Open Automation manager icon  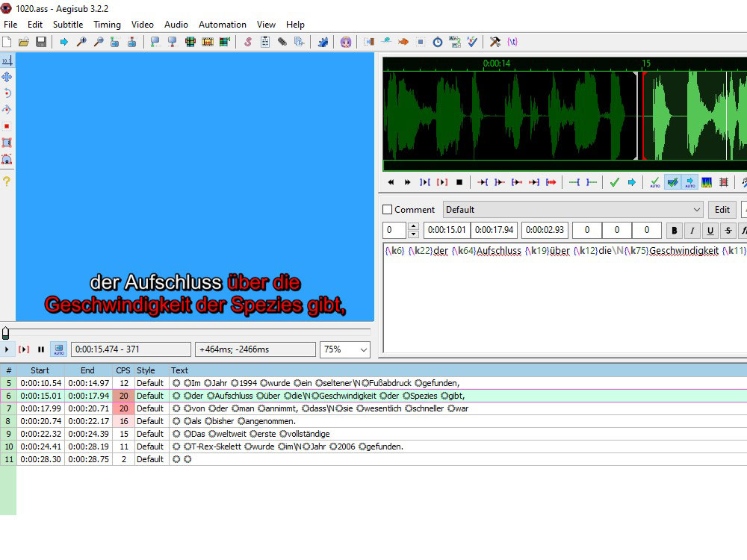[323, 42]
